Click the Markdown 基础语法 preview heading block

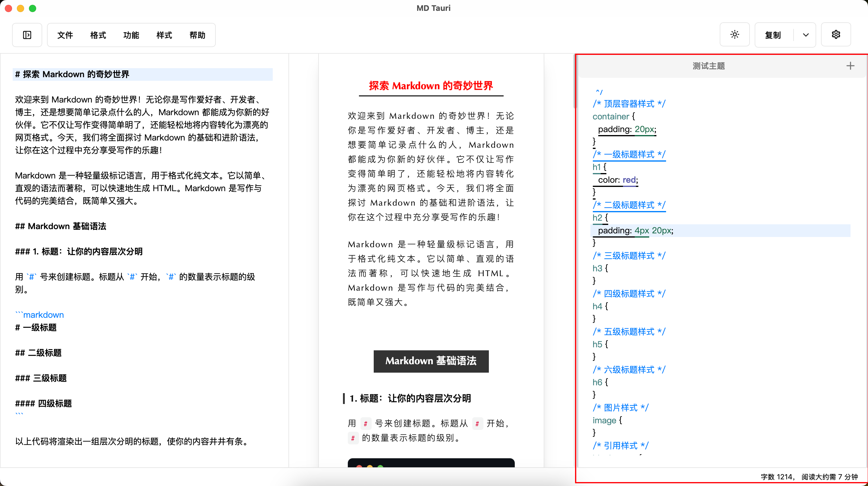tap(431, 361)
